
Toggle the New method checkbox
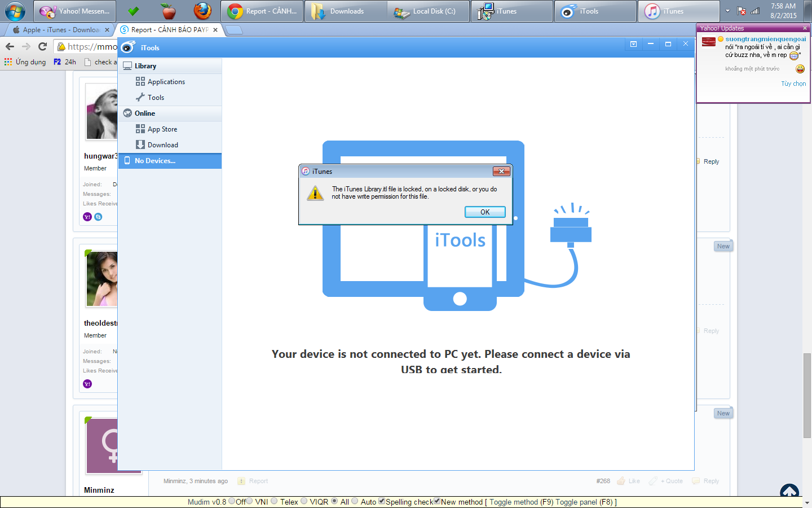(x=437, y=501)
